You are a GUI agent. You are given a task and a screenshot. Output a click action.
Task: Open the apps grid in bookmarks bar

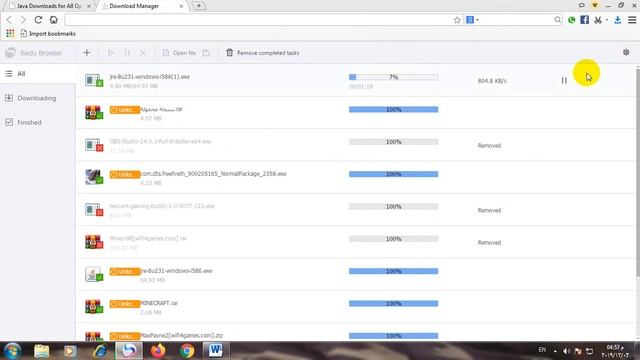click(x=10, y=33)
